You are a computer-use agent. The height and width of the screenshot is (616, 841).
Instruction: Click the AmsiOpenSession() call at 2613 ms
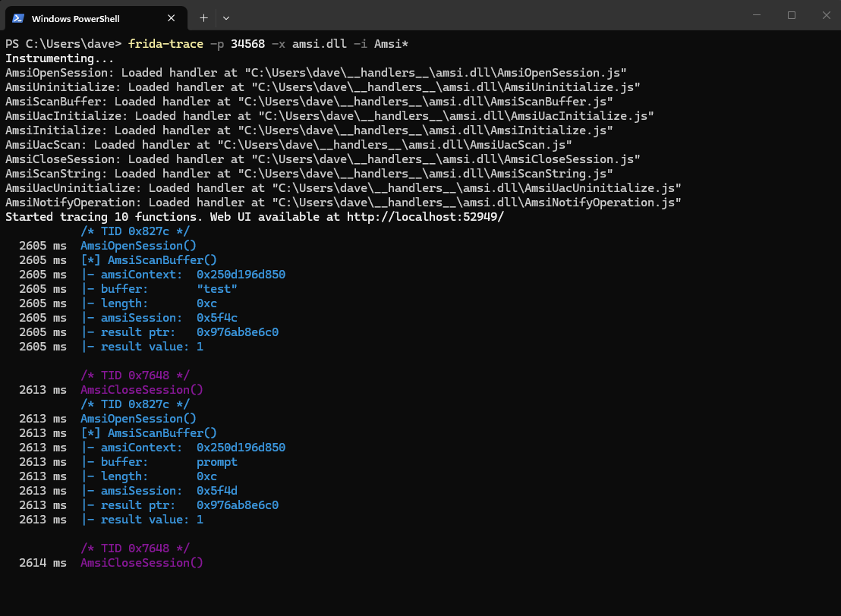138,419
